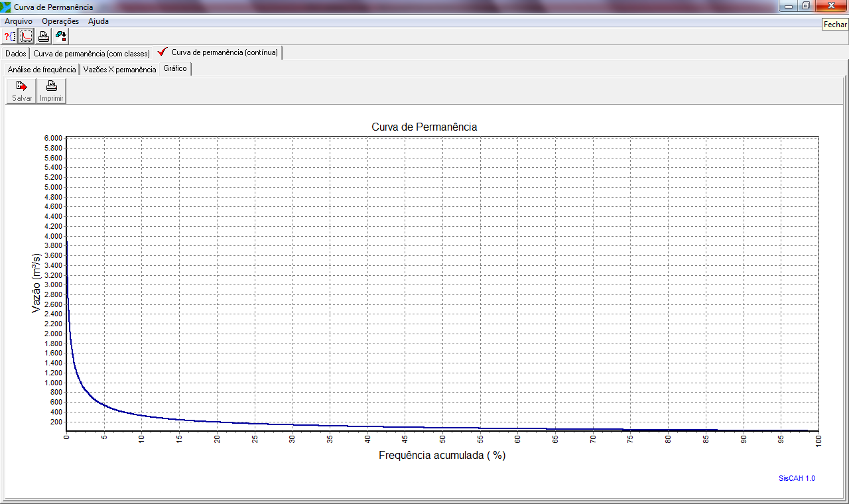Click the application icon in the title bar
This screenshot has height=504, width=849.
tap(6, 6)
